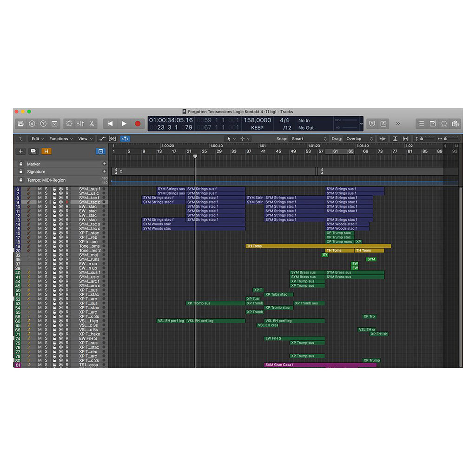This screenshot has height=476, width=476.
Task: Toggle the Toolbar display button
Action: (55, 124)
